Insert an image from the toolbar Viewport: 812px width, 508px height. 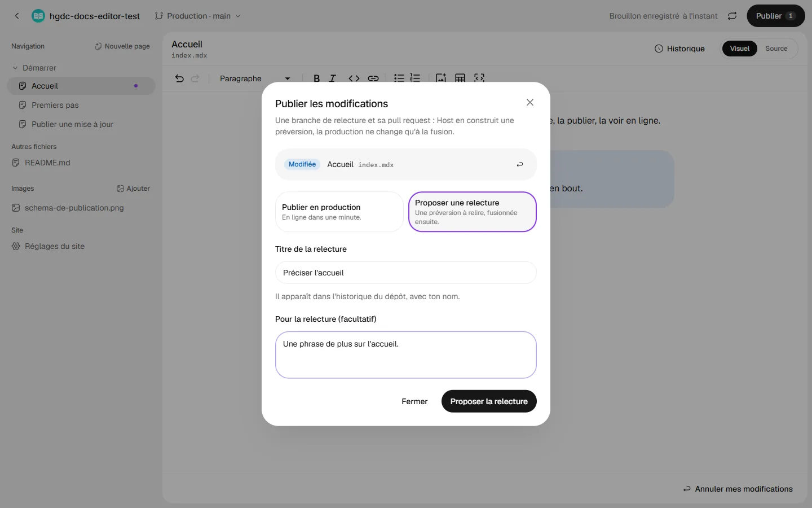tap(441, 78)
